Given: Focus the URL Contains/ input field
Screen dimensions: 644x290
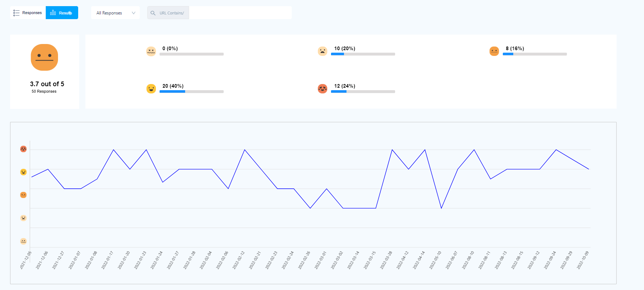Looking at the screenshot, I should (240, 13).
